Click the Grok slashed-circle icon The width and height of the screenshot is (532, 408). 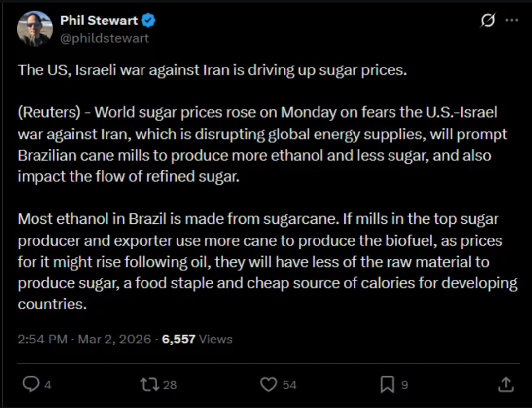click(x=487, y=21)
